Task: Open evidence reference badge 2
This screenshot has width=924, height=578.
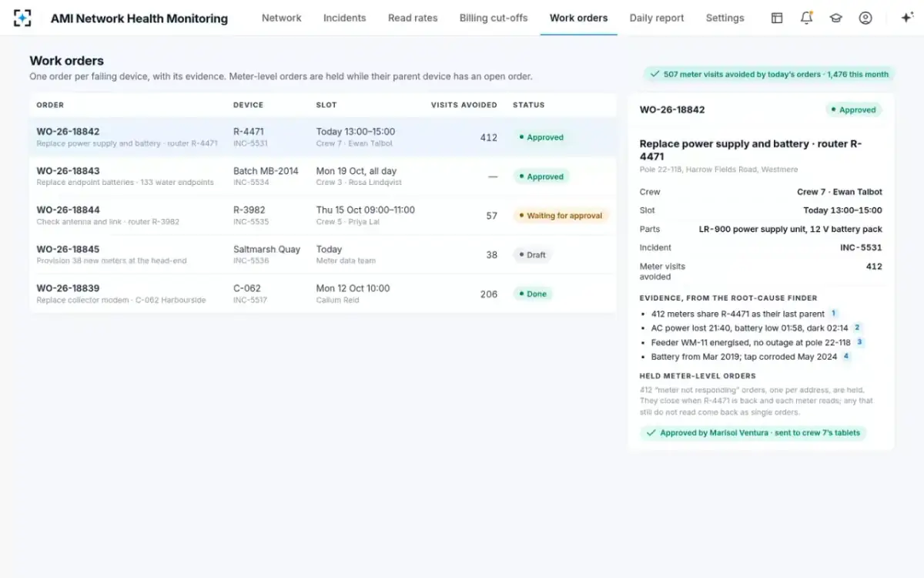Action: (x=857, y=328)
